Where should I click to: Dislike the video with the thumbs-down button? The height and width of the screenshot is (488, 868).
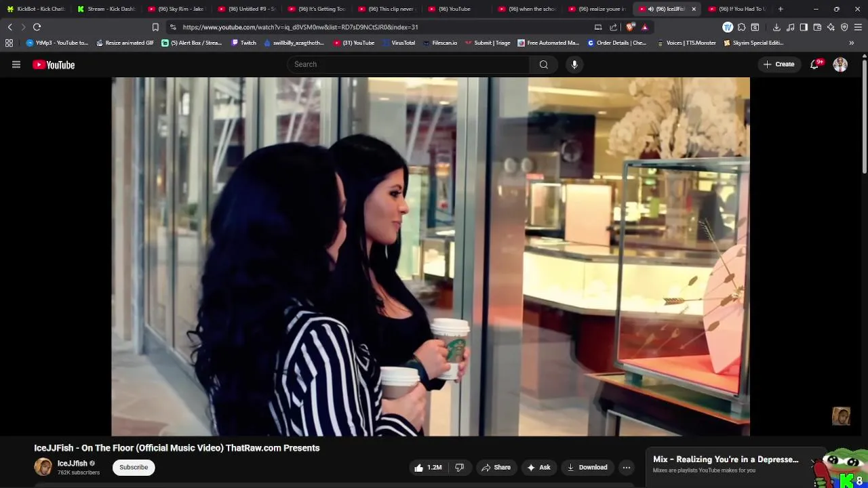tap(459, 467)
